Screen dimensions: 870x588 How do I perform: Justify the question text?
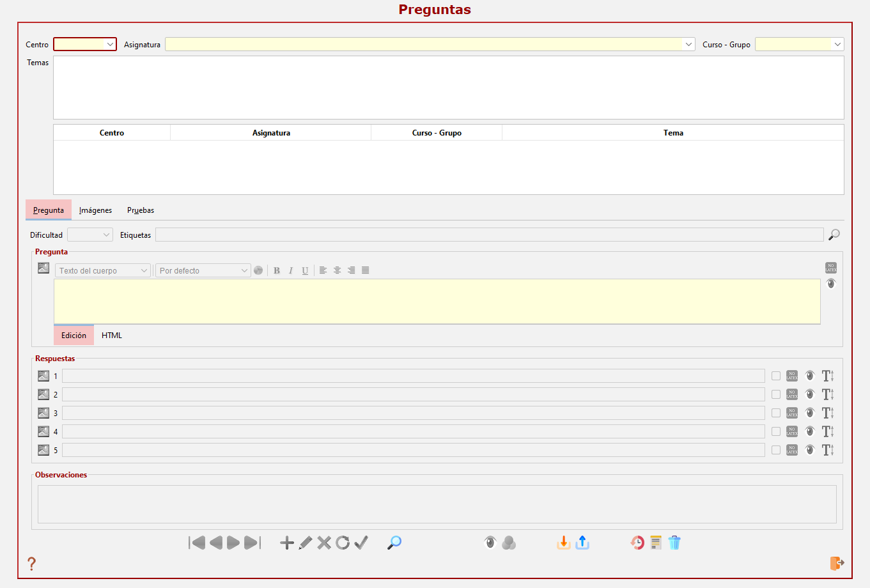(x=365, y=270)
